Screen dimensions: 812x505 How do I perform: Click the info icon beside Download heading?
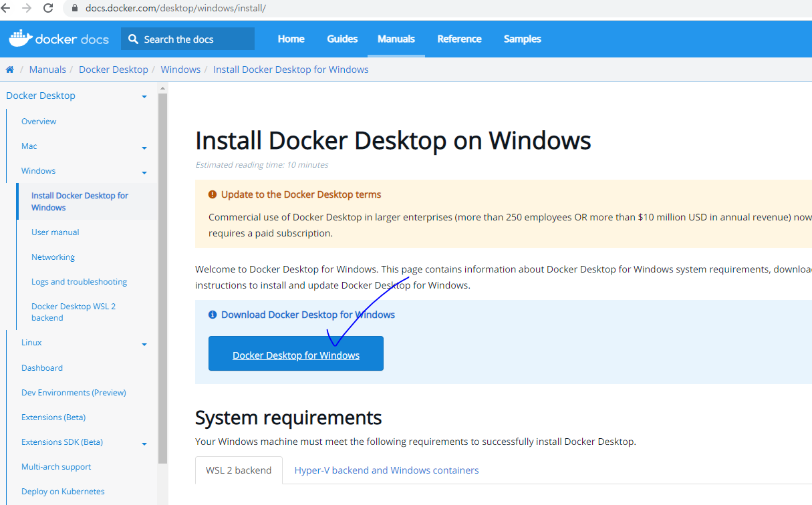pos(213,315)
